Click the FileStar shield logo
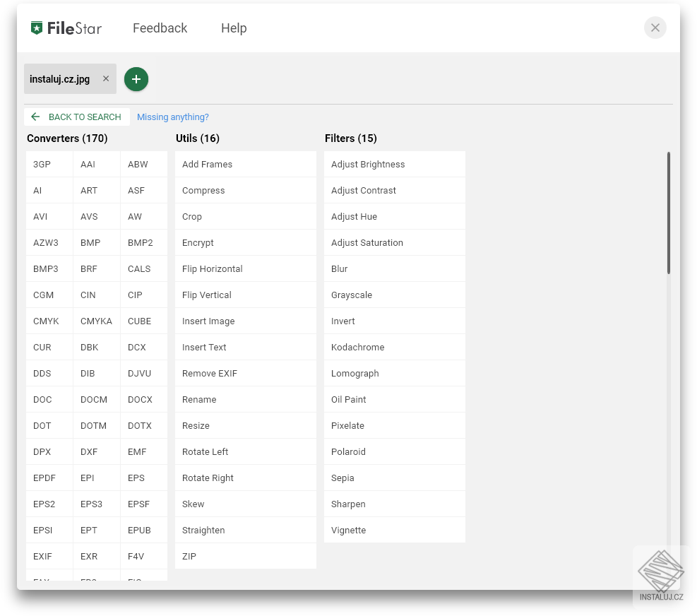This screenshot has height=616, width=697. (x=37, y=28)
